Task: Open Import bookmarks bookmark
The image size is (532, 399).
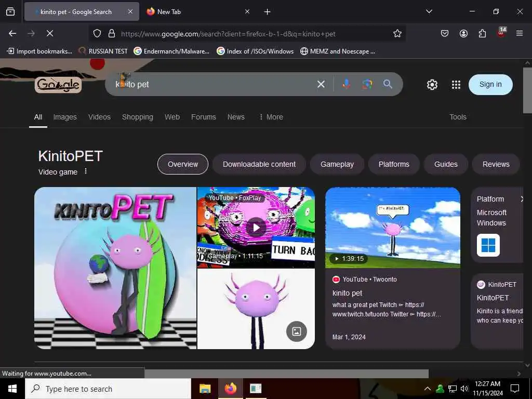Action: coord(39,51)
